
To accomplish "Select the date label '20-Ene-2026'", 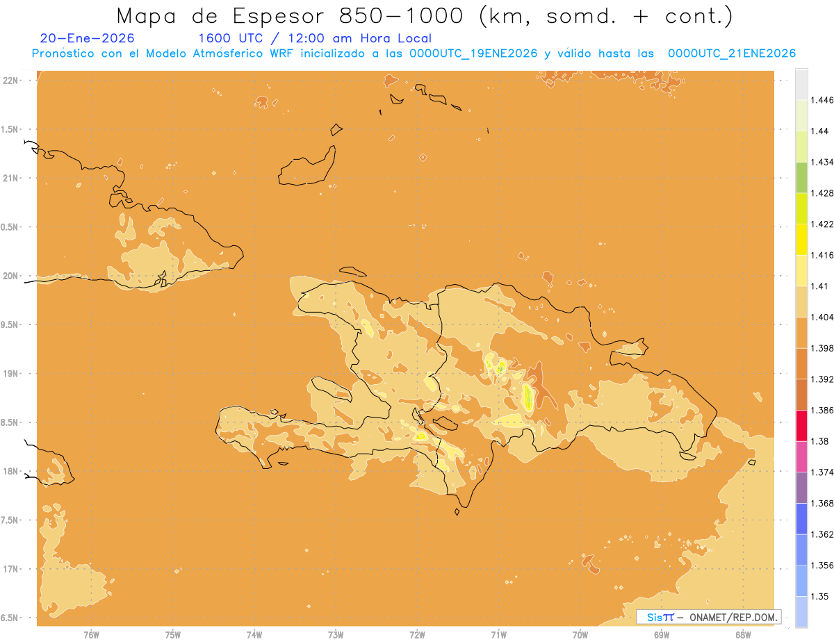I will [x=88, y=39].
